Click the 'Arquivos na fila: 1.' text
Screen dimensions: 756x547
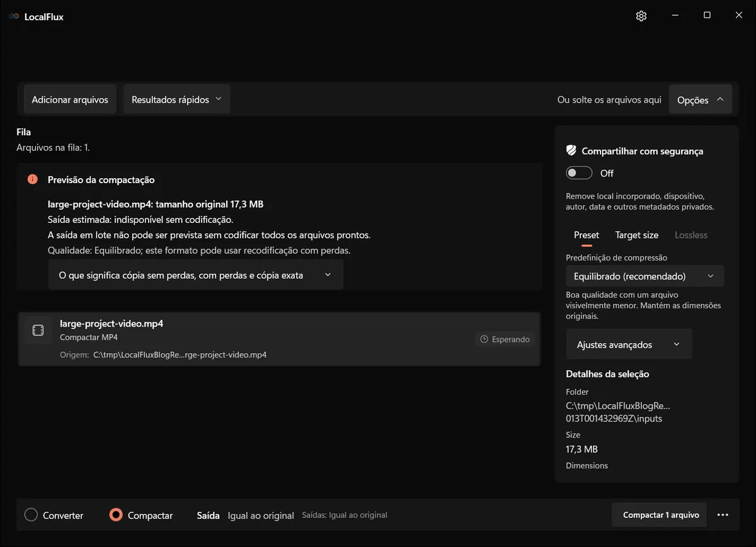click(53, 147)
